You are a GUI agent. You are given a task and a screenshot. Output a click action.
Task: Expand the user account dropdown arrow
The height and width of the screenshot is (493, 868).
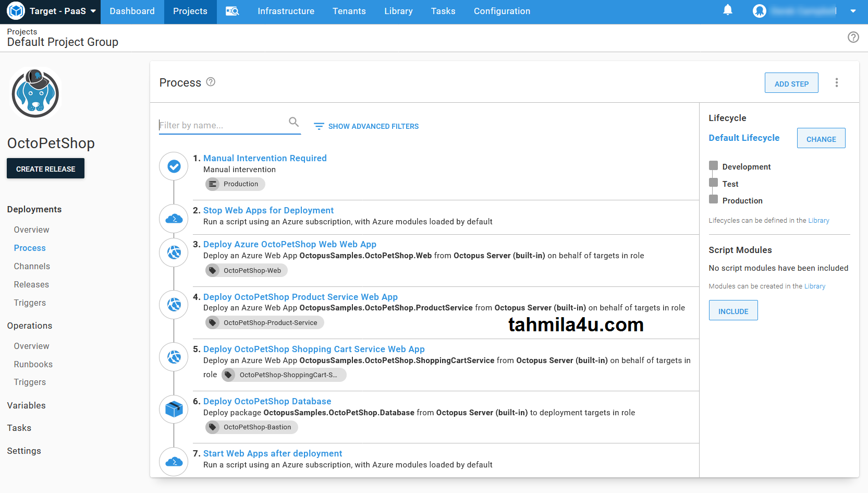[x=853, y=11]
